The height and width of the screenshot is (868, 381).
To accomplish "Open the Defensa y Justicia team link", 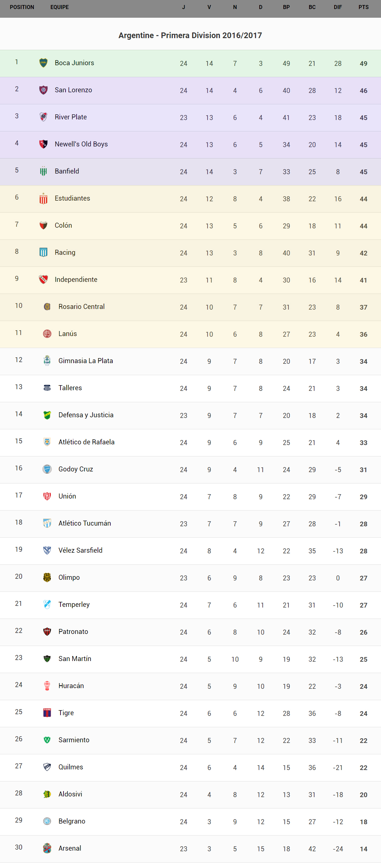I will (x=86, y=415).
